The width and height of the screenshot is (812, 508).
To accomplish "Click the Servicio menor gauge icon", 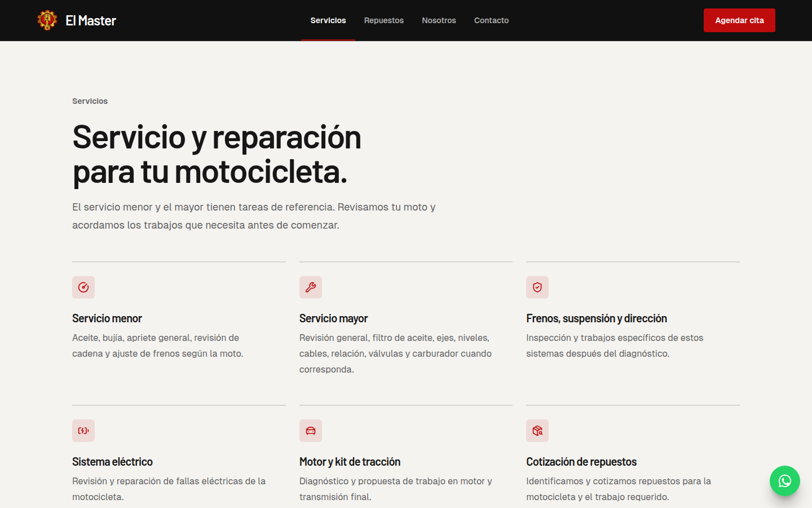I will coord(83,287).
